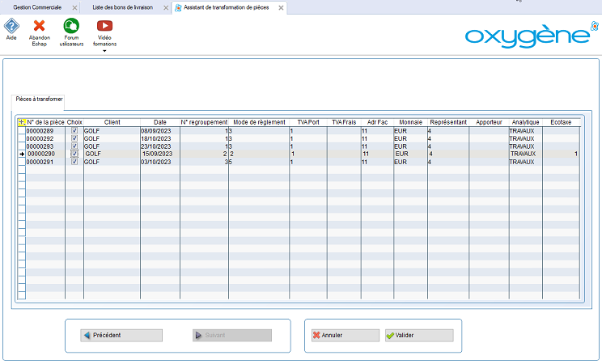This screenshot has height=364, width=602.
Task: Click the Valider button
Action: tap(419, 335)
